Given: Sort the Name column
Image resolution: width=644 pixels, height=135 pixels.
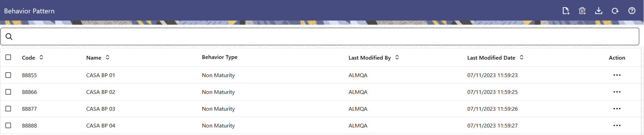Looking at the screenshot, I should tap(108, 57).
